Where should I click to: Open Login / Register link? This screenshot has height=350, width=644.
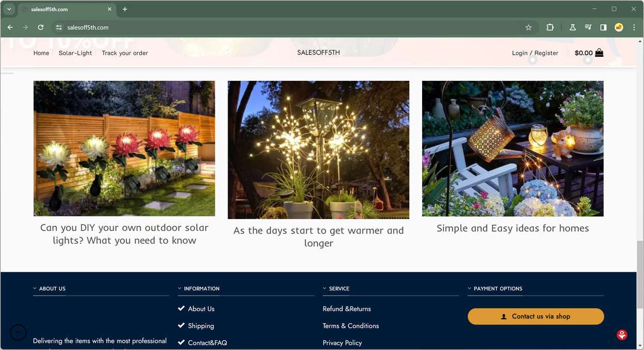tap(535, 53)
